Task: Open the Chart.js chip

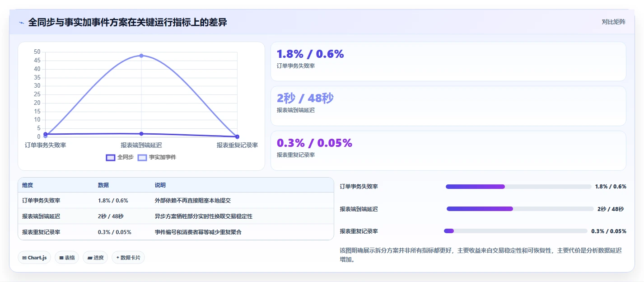Action: click(35, 258)
